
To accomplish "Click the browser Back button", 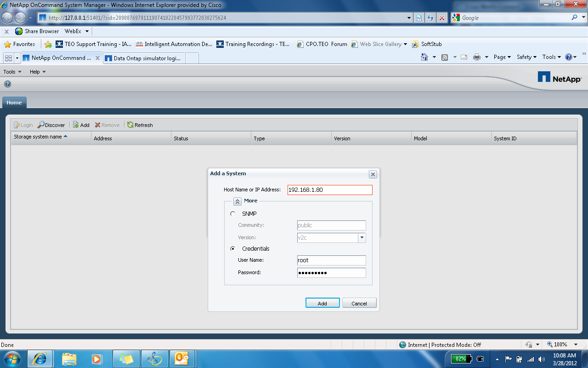I will pos(7,18).
